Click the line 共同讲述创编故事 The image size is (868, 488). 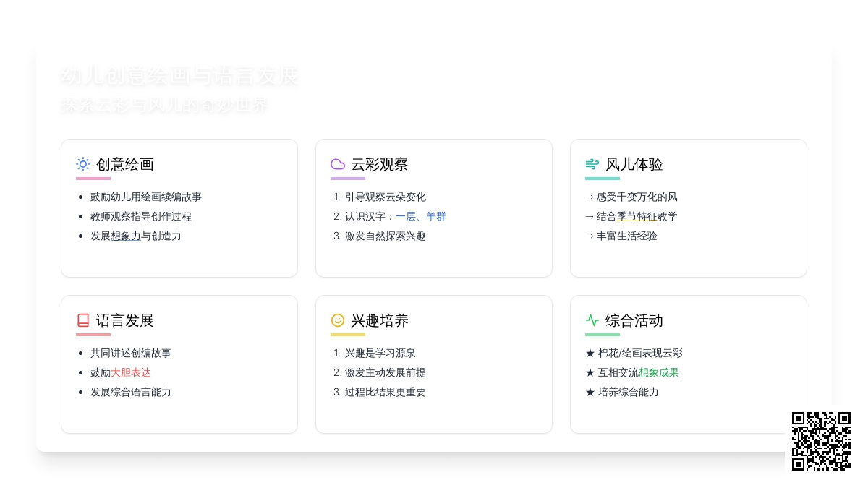131,353
